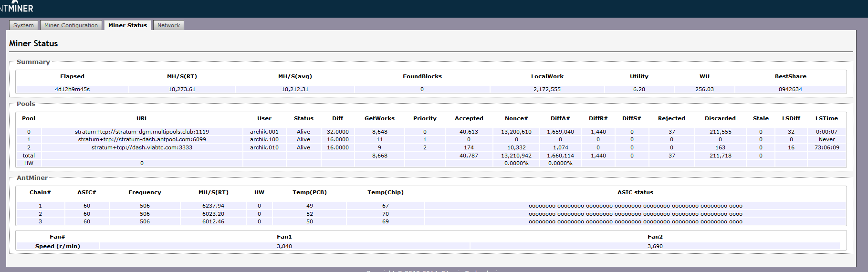Image resolution: width=868 pixels, height=272 pixels.
Task: Click Elapsed value 4d12h9m45s
Action: point(72,89)
